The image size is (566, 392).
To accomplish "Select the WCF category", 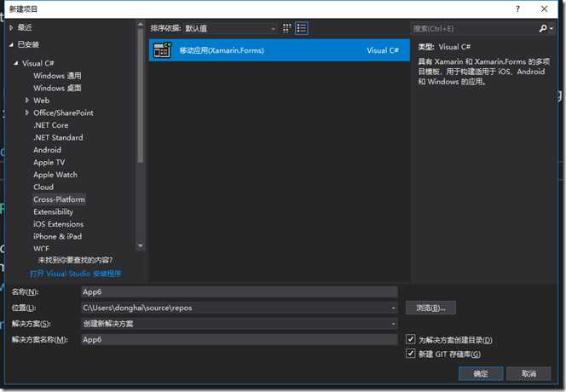I will click(x=41, y=248).
